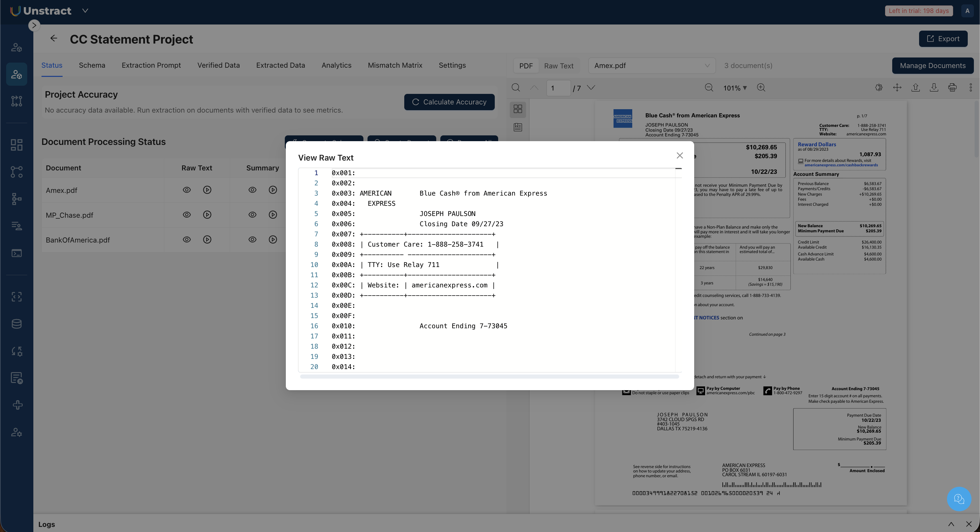Click the Manage Documents button
Image resolution: width=980 pixels, height=532 pixels.
[932, 66]
